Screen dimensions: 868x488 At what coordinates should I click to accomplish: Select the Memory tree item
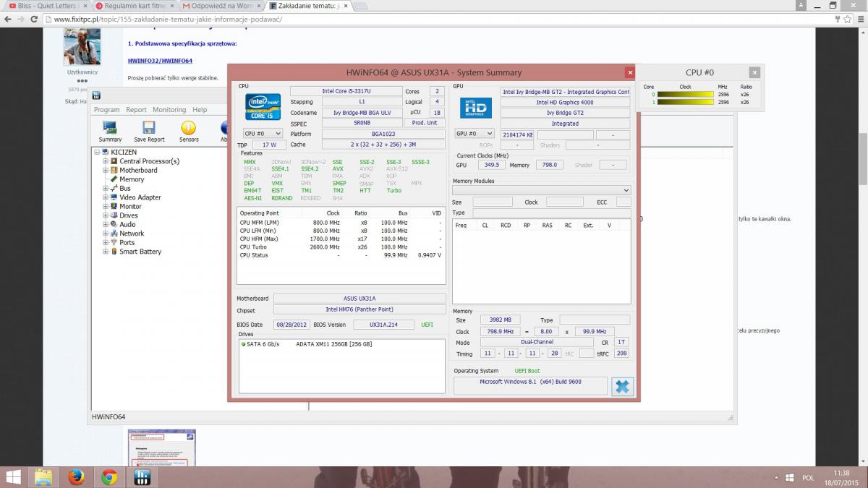pos(132,179)
